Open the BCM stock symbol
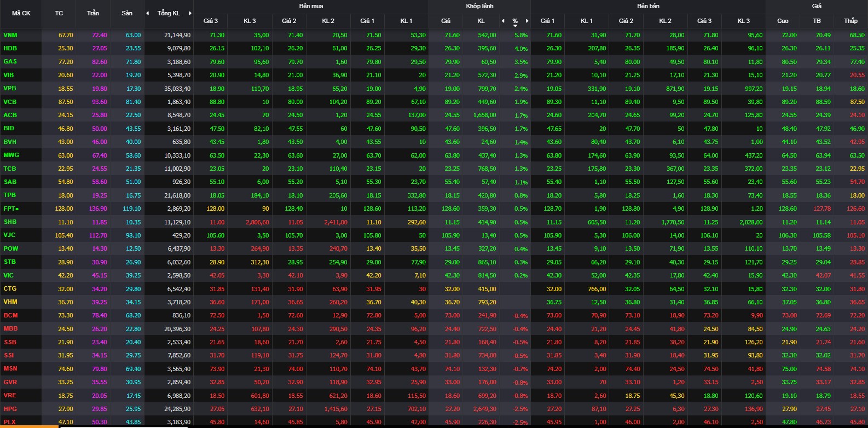 [x=10, y=315]
